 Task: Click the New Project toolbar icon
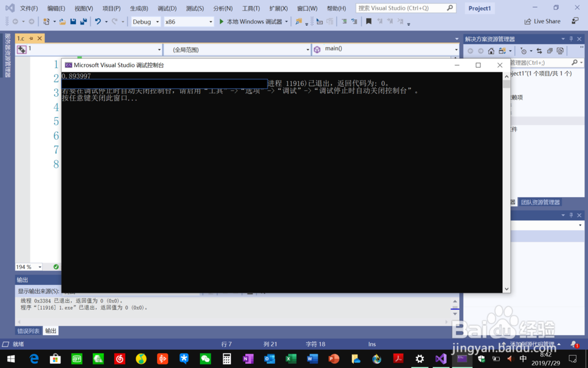(x=46, y=22)
